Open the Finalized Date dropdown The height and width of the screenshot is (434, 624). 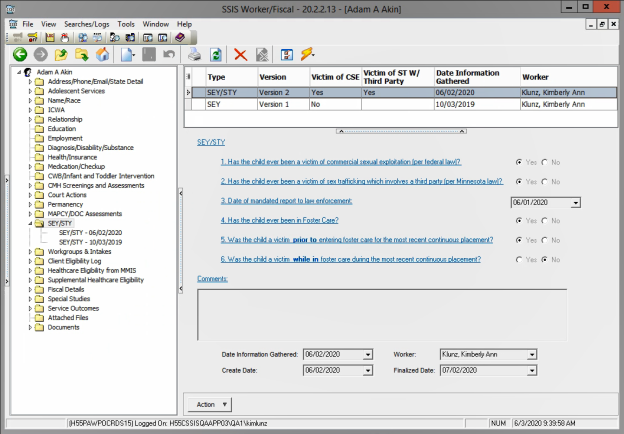click(x=532, y=371)
